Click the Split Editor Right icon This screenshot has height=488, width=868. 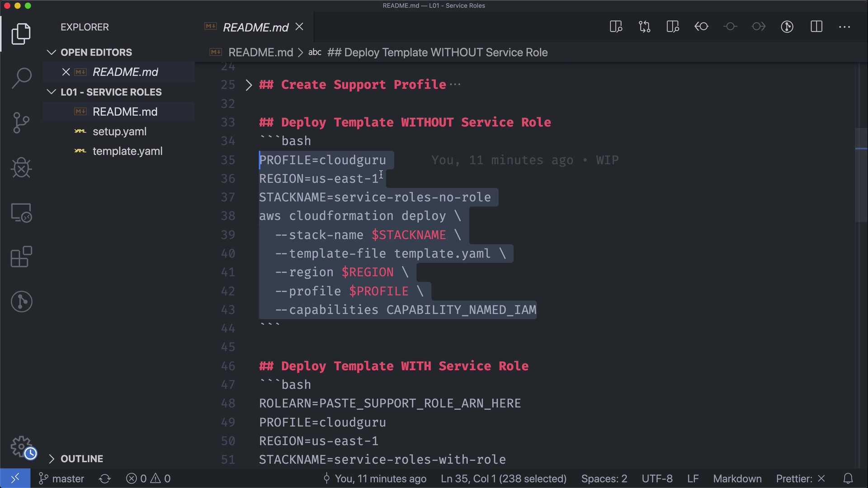(816, 27)
